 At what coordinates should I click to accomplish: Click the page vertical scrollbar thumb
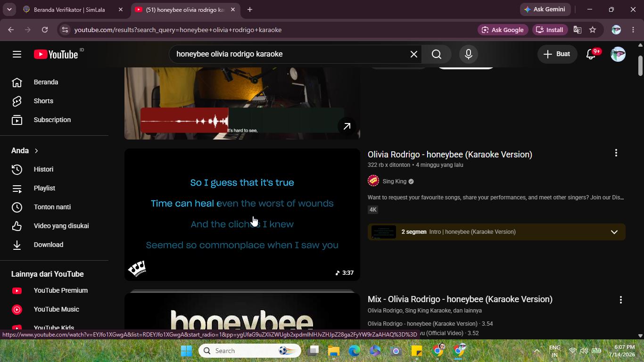[640, 66]
